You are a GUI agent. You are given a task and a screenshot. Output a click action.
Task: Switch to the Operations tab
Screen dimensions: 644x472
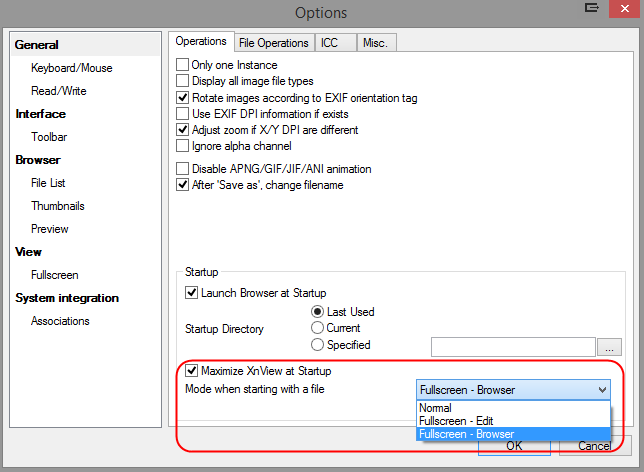point(201,41)
